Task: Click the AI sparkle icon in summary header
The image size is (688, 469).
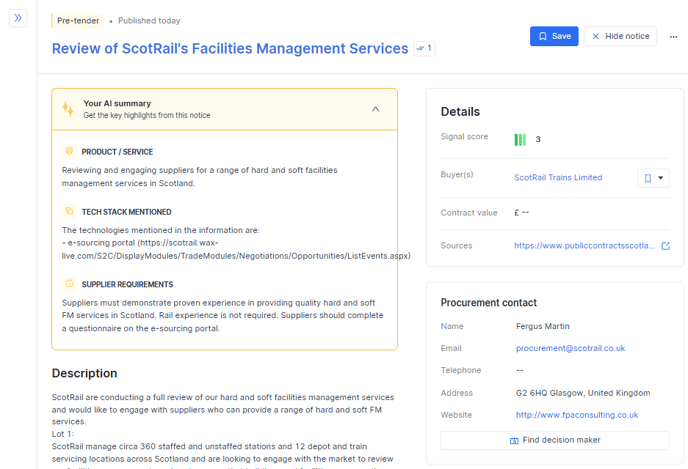Action: click(68, 109)
